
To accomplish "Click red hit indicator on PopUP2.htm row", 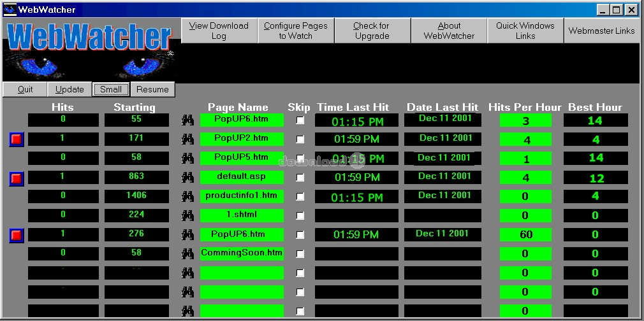I will (x=17, y=139).
